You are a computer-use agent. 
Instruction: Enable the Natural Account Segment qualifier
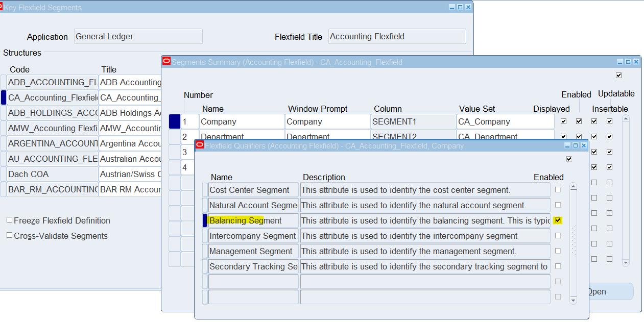coord(558,205)
